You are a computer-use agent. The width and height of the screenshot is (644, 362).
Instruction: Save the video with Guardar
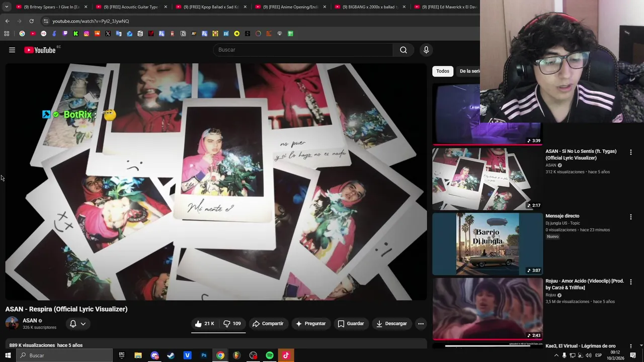point(351,324)
